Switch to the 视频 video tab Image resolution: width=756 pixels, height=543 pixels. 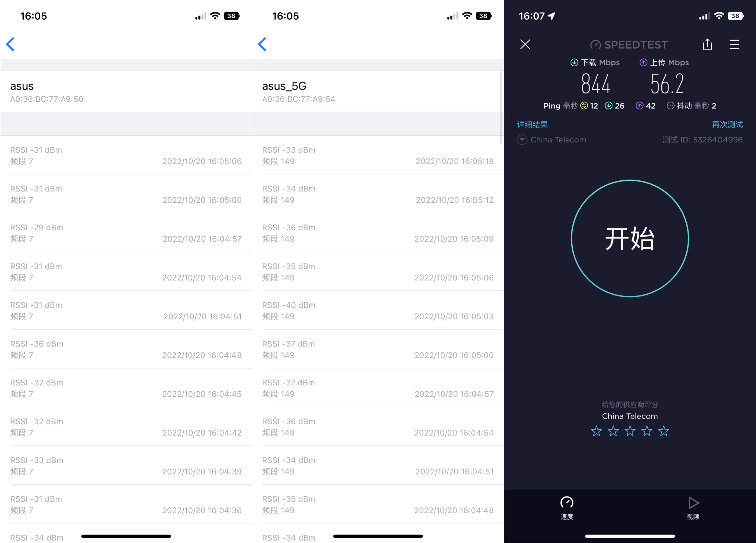[693, 508]
